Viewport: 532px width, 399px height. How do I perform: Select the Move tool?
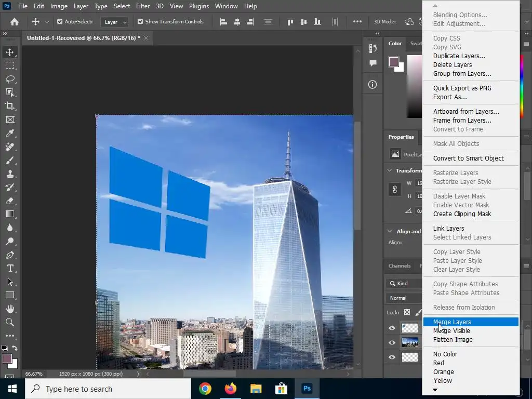10,52
